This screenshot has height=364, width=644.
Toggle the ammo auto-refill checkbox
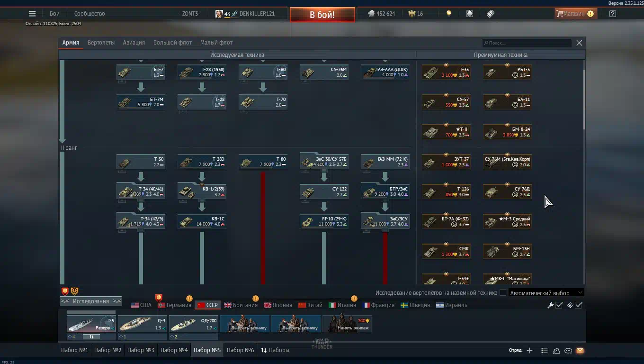tap(579, 305)
